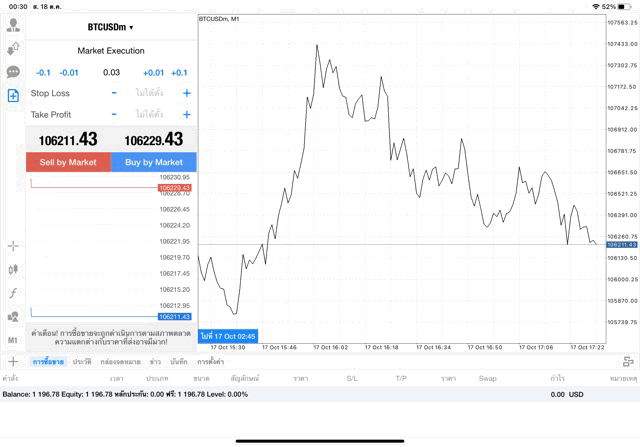Tap the layout icon at chart's bottom right

[627, 361]
